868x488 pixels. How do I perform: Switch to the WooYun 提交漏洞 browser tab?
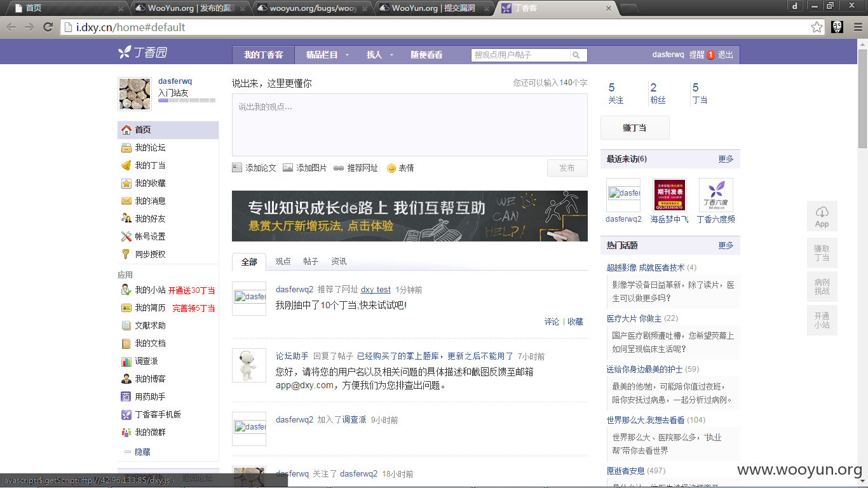(x=434, y=8)
